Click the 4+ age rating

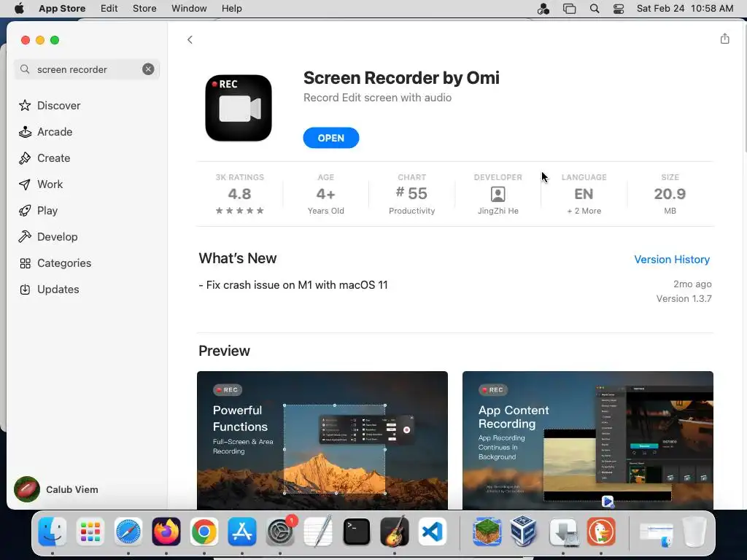326,194
